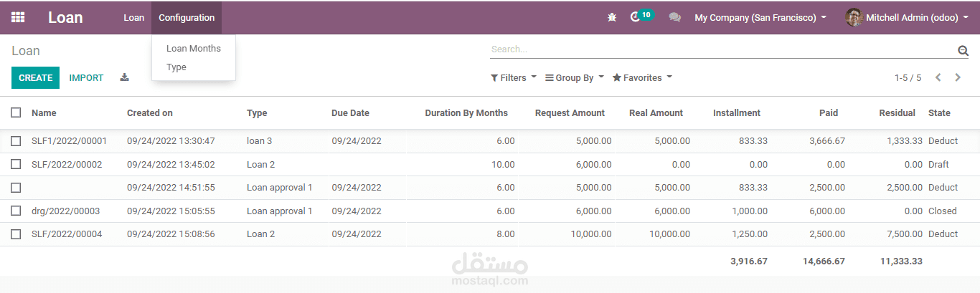Click the download export icon
This screenshot has width=980, height=293.
coord(124,77)
